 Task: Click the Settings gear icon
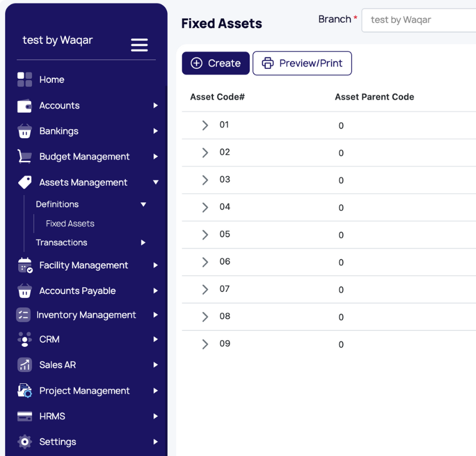tap(24, 442)
